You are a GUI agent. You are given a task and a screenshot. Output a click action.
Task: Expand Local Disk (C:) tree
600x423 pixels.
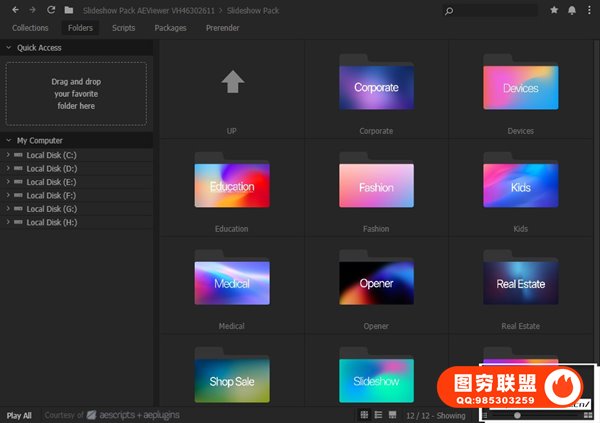click(8, 155)
